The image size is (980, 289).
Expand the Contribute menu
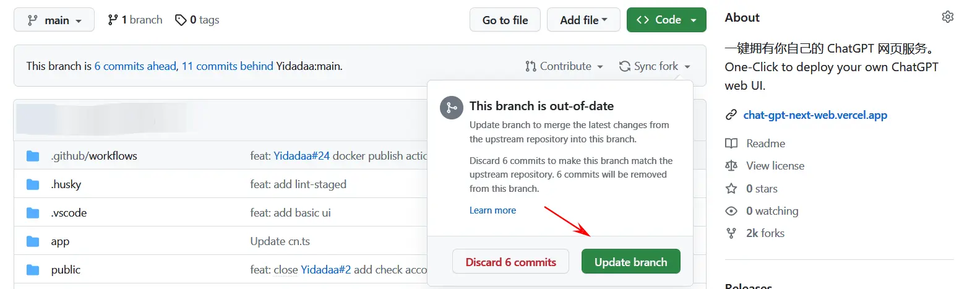(x=564, y=66)
